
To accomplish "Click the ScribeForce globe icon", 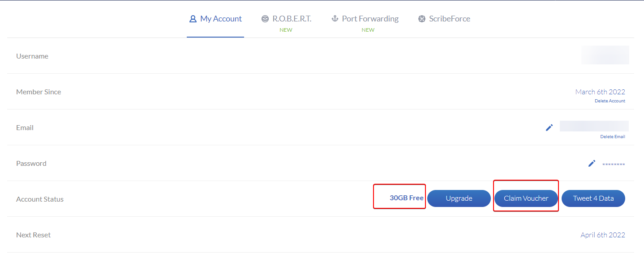I will [x=421, y=19].
